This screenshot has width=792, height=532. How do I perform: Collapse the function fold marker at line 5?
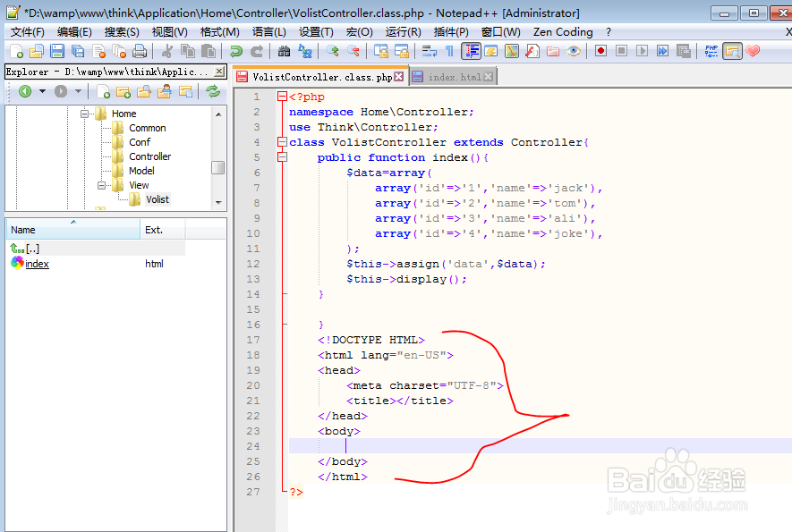click(283, 157)
